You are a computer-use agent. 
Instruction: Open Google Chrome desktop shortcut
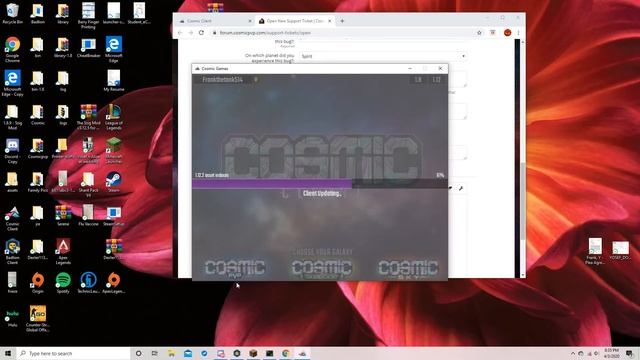pos(12,49)
